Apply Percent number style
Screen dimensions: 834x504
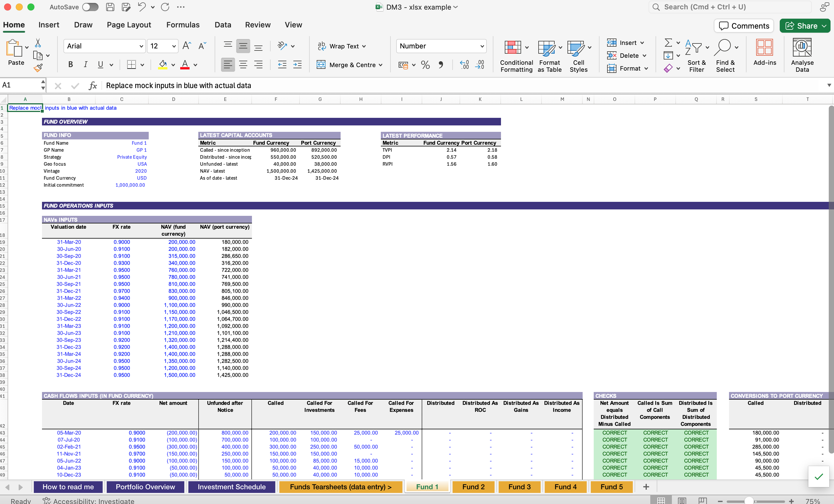pyautogui.click(x=425, y=65)
